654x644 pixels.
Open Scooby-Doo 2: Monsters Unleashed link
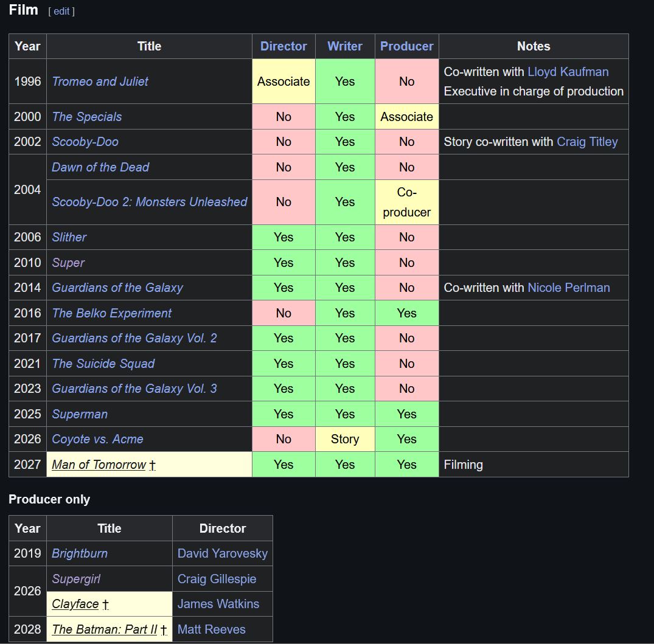click(149, 202)
